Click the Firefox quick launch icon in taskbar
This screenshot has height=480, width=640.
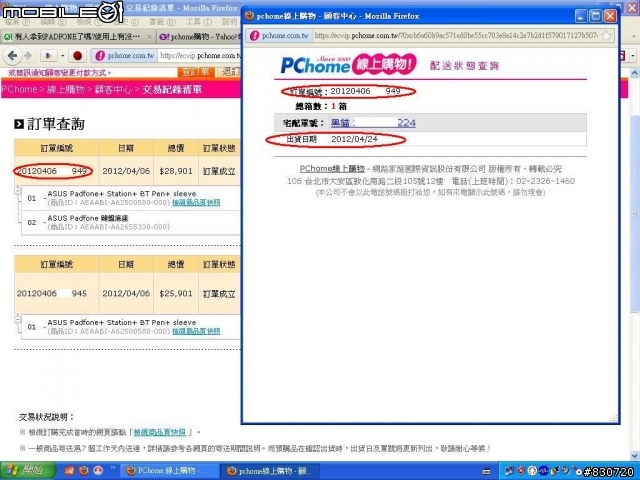[84, 471]
